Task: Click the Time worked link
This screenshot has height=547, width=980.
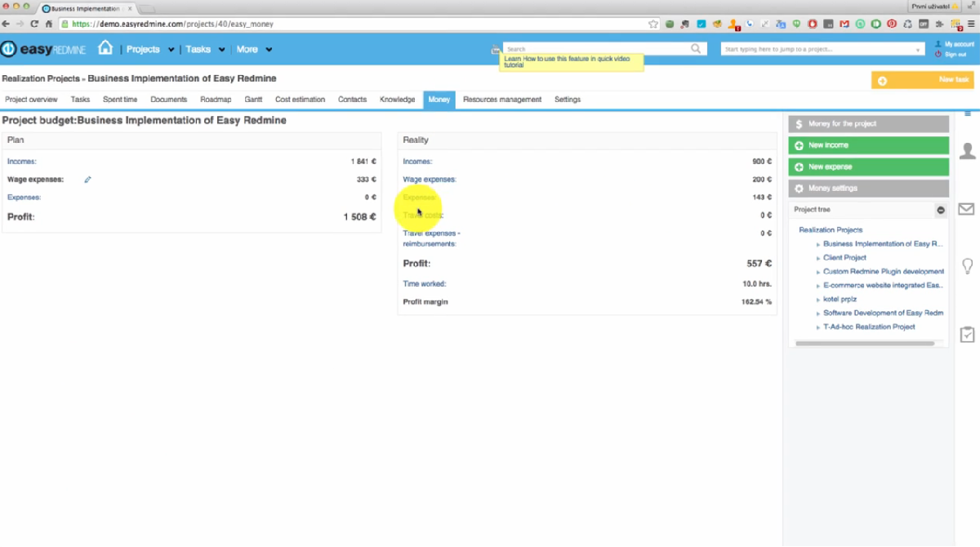Action: pyautogui.click(x=425, y=284)
